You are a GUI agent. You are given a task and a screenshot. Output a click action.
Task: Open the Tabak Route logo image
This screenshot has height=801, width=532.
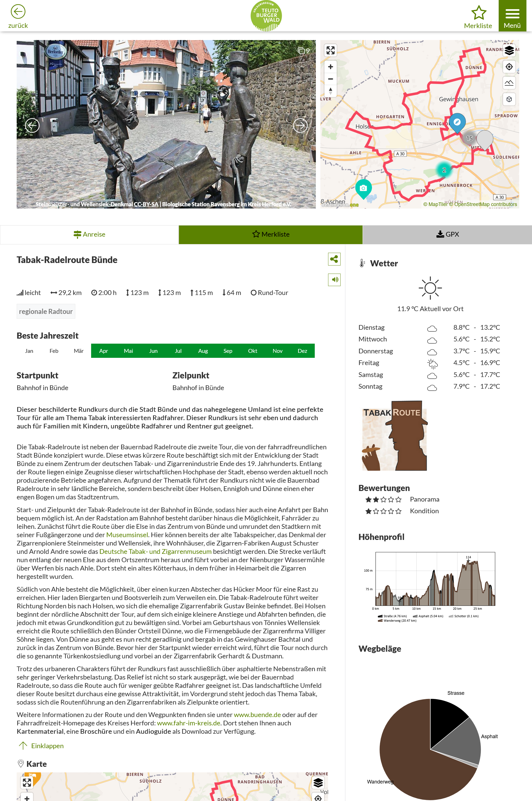394,436
